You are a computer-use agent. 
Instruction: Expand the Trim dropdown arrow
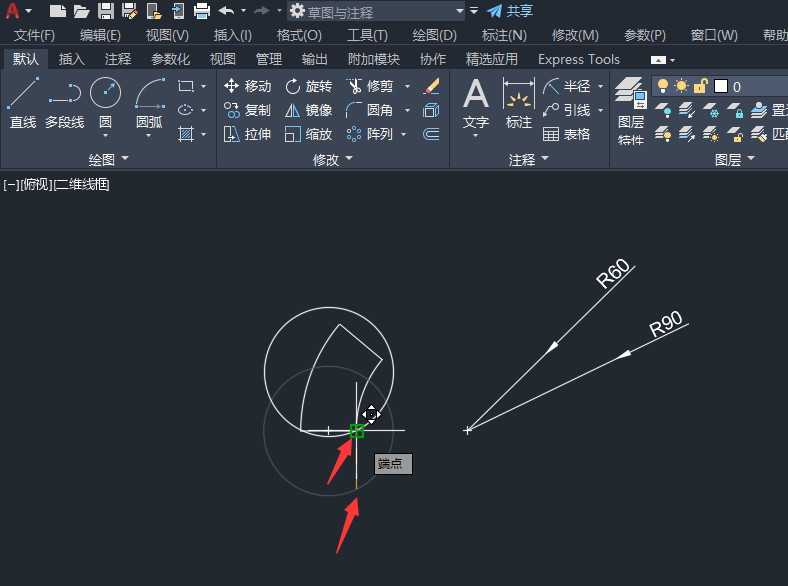click(408, 86)
